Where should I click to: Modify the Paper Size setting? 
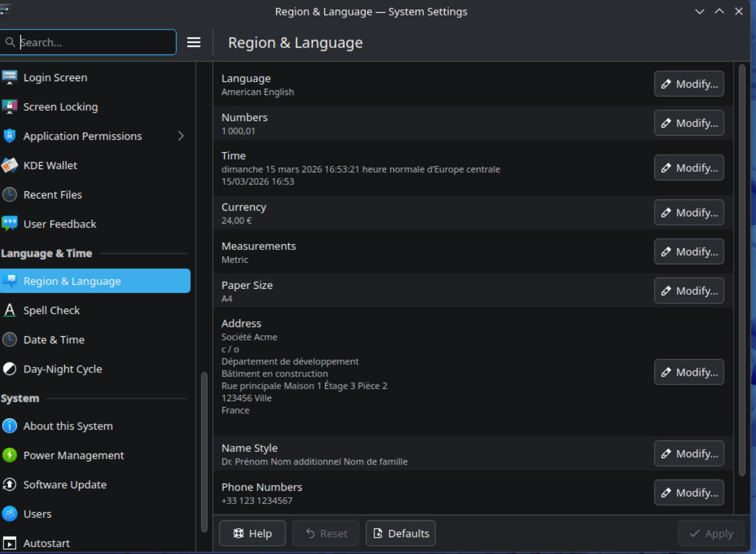(x=689, y=291)
